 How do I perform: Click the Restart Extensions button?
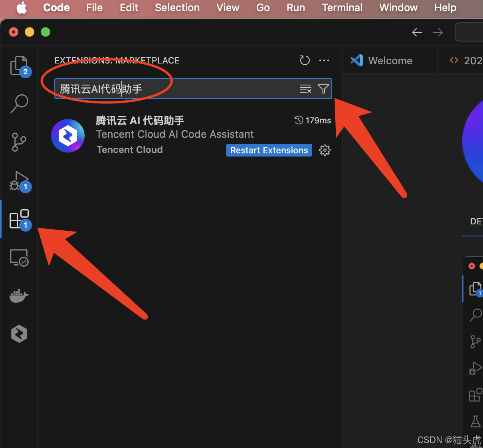[269, 150]
